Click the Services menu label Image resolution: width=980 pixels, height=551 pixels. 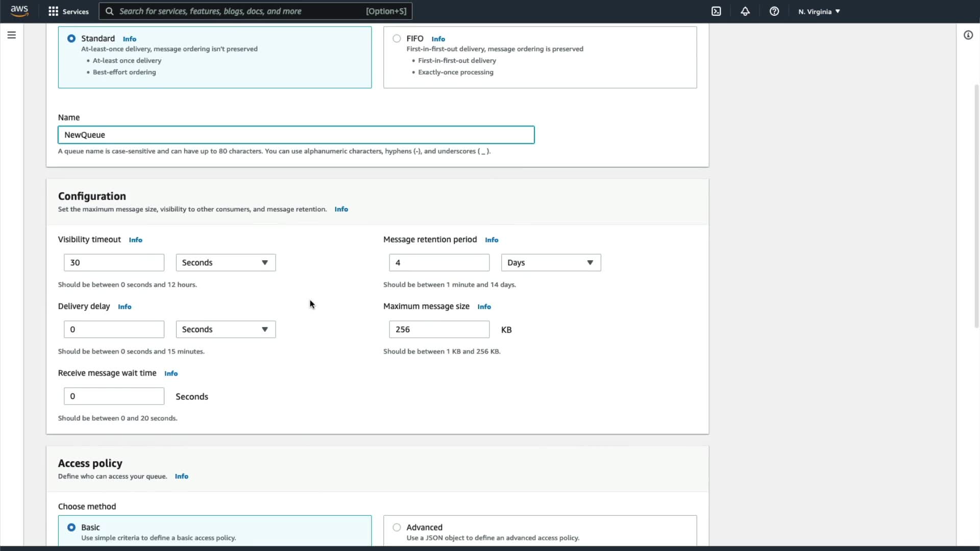point(76,11)
